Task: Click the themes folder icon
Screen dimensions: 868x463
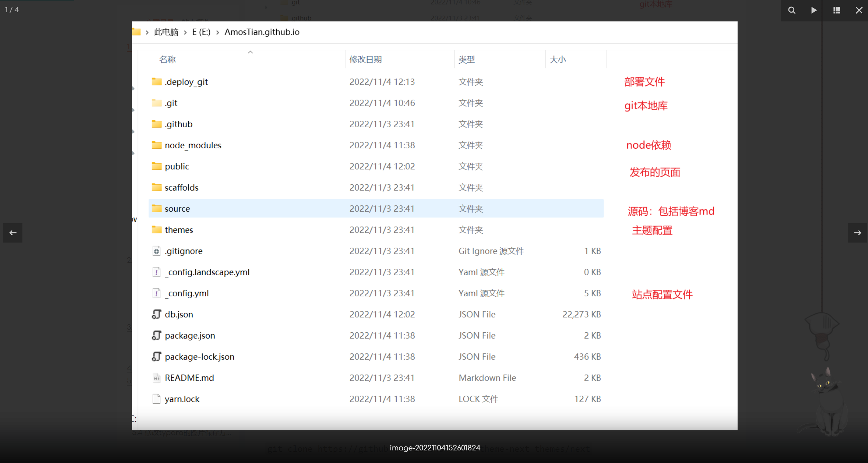Action: click(x=156, y=229)
